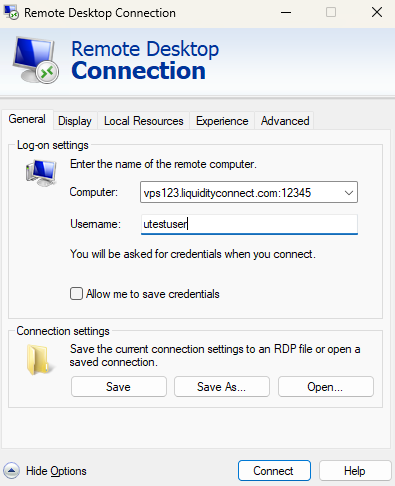Viewport: 395px width, 486px height.
Task: Click the 'Enter the name of the remote computer' text
Action: point(163,164)
